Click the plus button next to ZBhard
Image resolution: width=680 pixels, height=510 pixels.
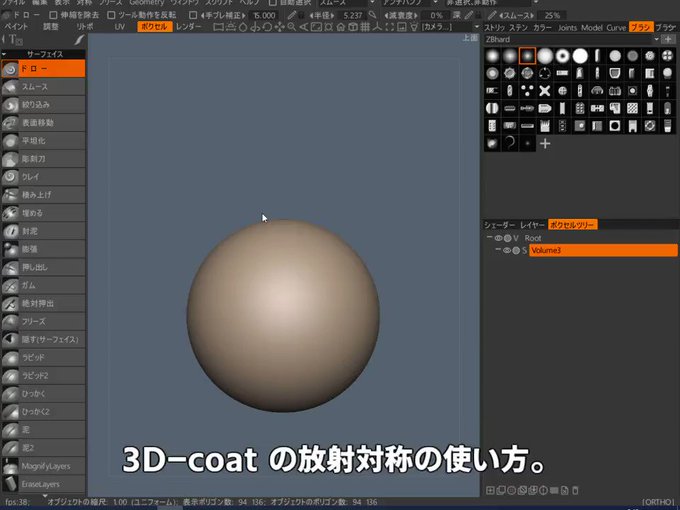(x=668, y=39)
